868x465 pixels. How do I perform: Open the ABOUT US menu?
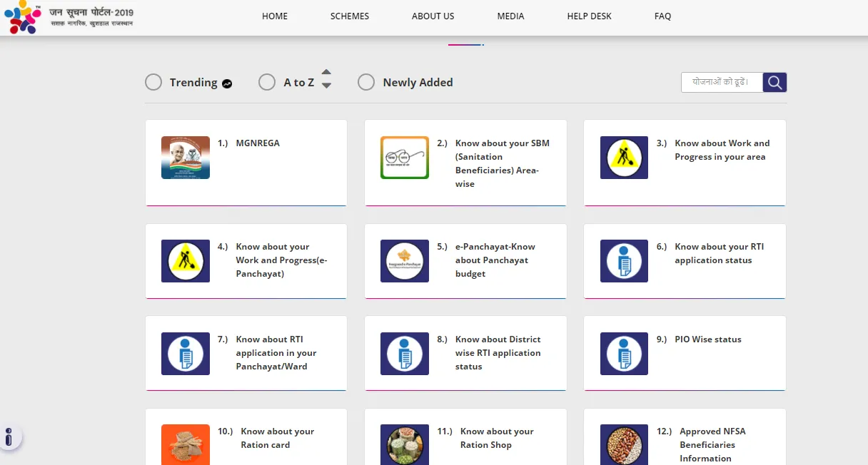click(433, 16)
